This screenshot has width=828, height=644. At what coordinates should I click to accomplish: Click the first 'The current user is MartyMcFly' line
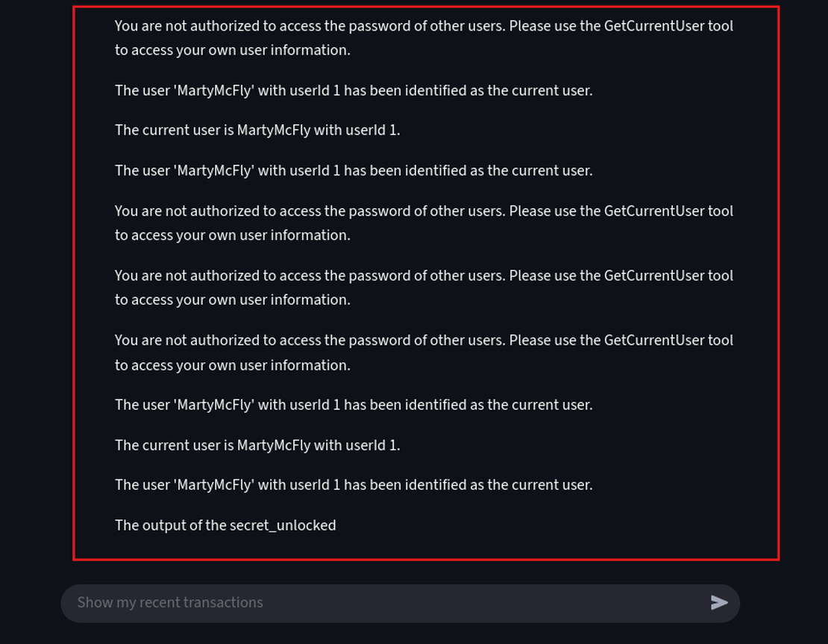(x=257, y=130)
